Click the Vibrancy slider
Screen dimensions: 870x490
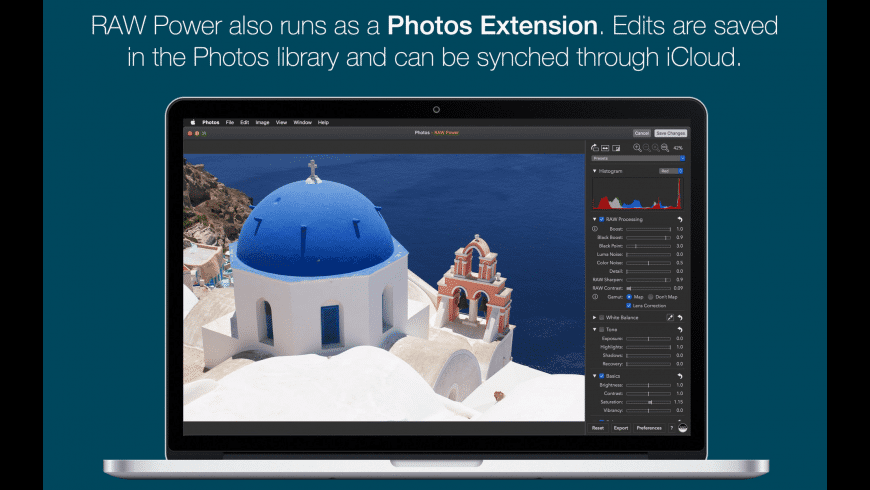[649, 411]
